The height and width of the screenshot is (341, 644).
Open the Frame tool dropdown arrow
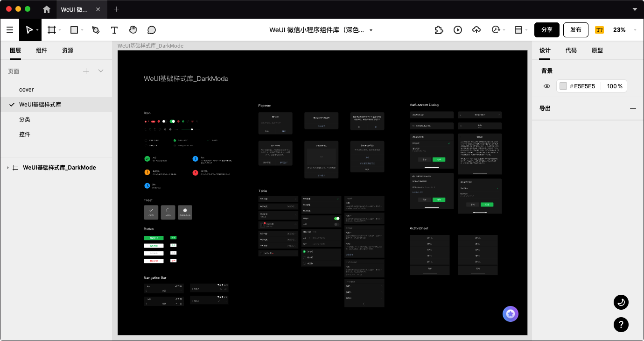[60, 30]
